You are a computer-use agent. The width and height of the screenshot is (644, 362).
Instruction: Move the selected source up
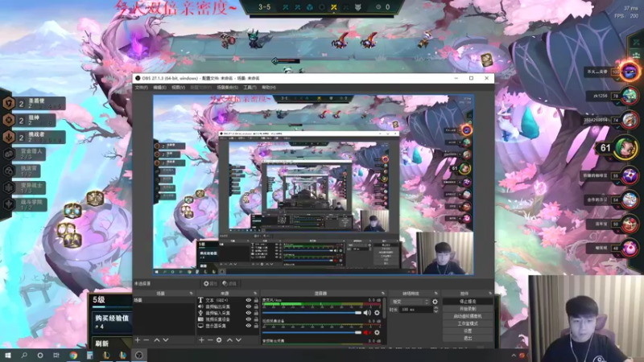pos(229,339)
